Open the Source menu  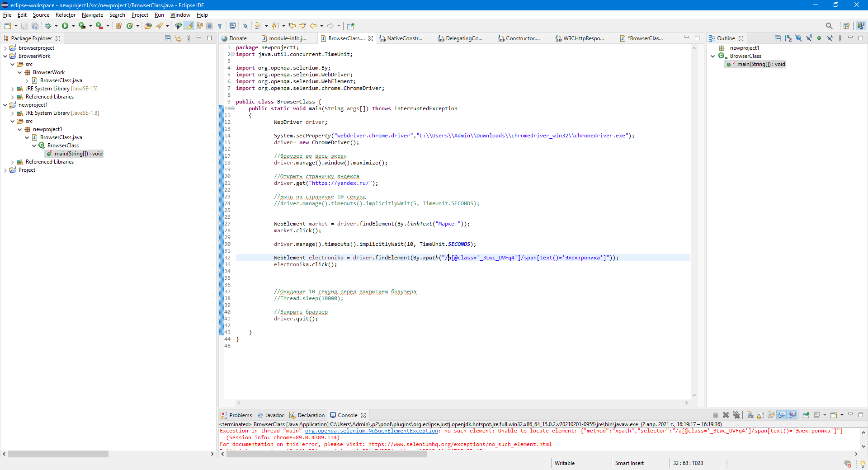coord(41,15)
